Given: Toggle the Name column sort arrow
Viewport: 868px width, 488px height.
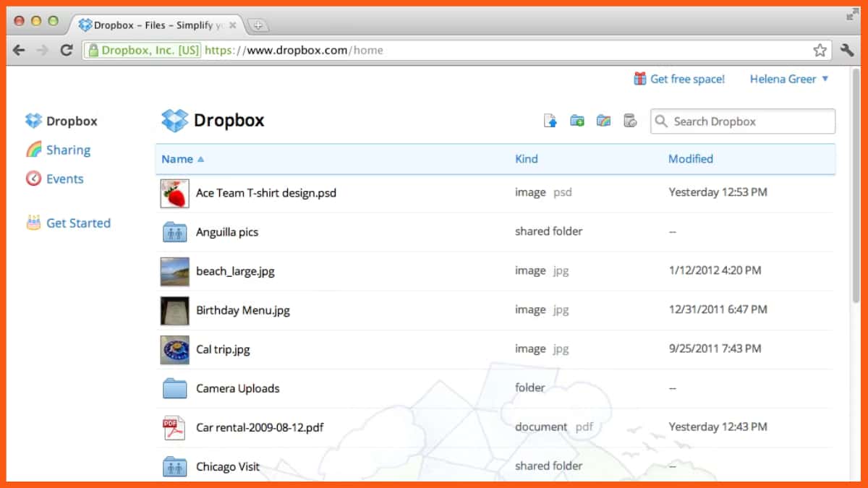Looking at the screenshot, I should [x=201, y=159].
